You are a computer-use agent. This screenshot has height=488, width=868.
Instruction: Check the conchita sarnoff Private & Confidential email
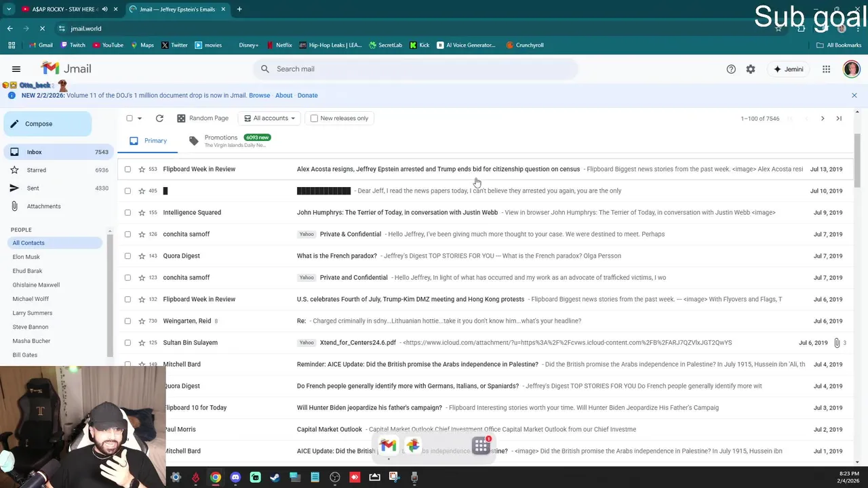pyautogui.click(x=127, y=235)
